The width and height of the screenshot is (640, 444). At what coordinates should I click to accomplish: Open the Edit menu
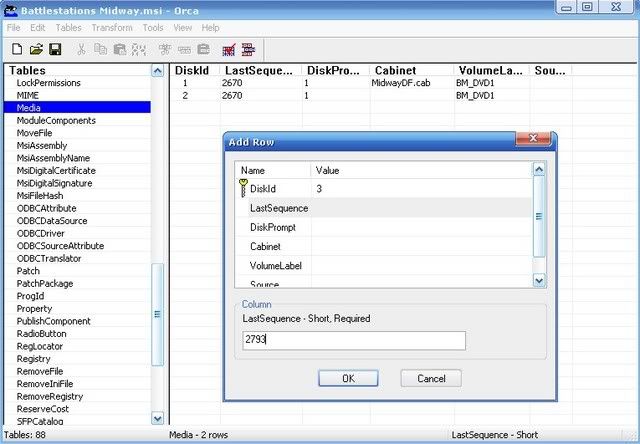click(x=38, y=28)
